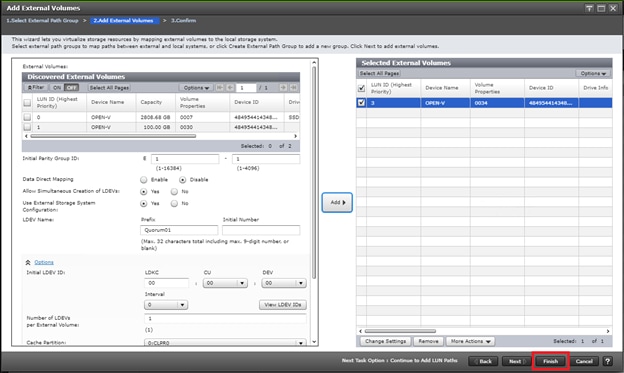Viewport: 624px width, 373px height.
Task: Select Yes for Simultaneous Creation of LDEVs
Action: 144,192
